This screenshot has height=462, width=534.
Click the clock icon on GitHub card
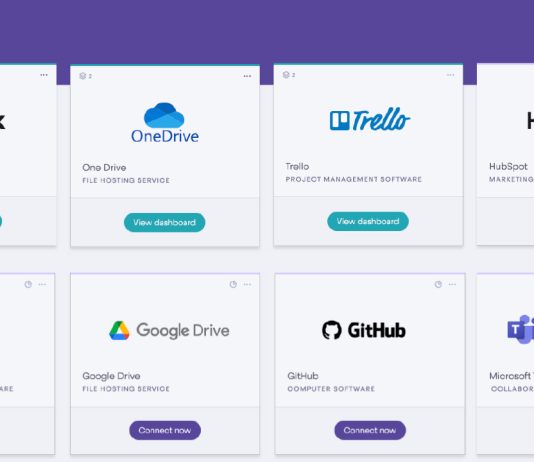click(x=438, y=284)
